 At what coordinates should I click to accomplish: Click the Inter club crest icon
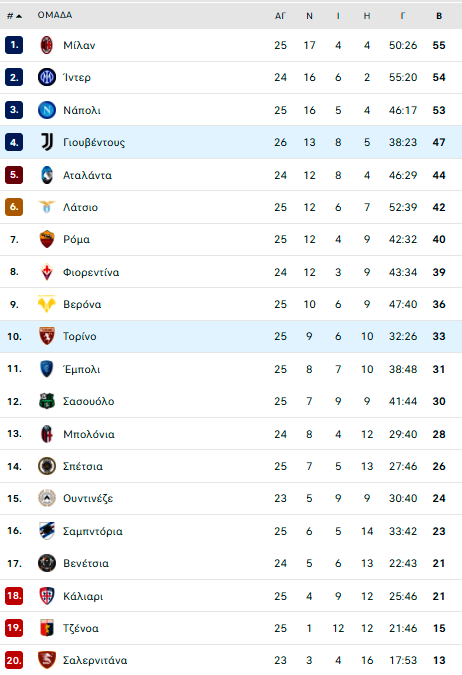pos(47,77)
